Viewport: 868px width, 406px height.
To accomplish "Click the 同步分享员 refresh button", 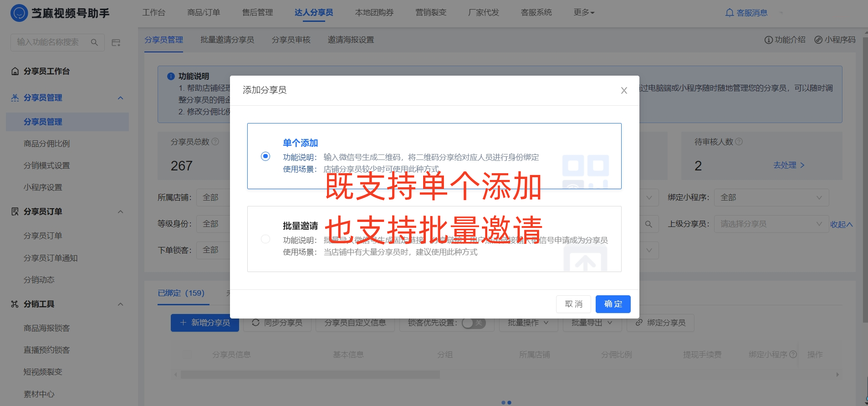I will coord(277,323).
